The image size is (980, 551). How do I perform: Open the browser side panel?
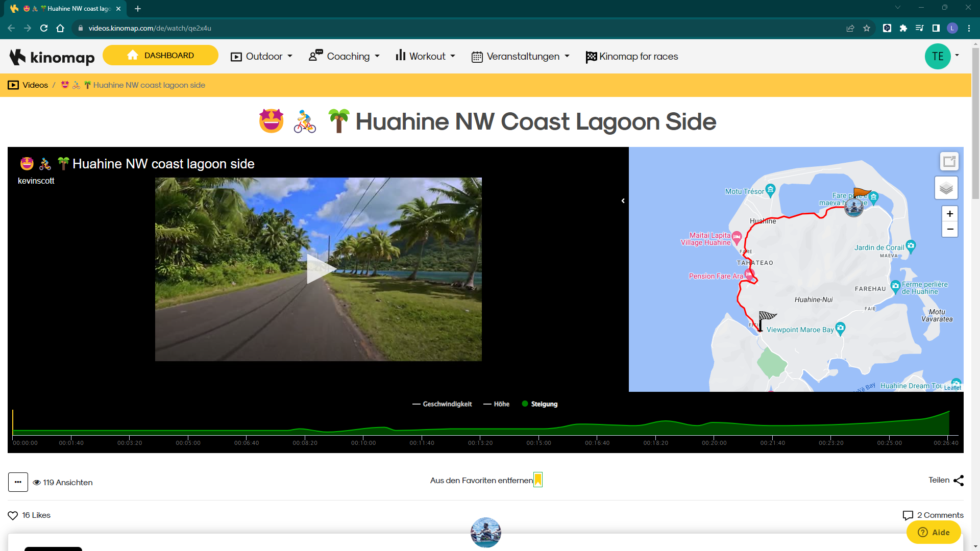click(x=936, y=28)
